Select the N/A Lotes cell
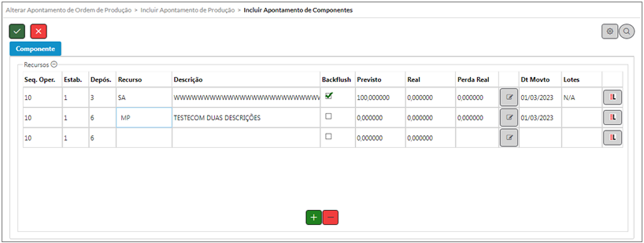Image resolution: width=644 pixels, height=243 pixels. [581, 97]
